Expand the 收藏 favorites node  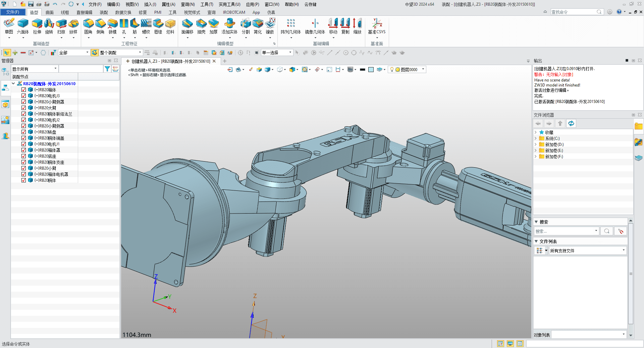(x=536, y=132)
